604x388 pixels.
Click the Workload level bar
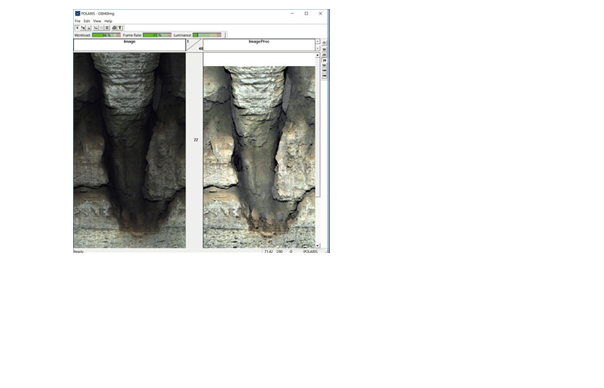pos(106,35)
